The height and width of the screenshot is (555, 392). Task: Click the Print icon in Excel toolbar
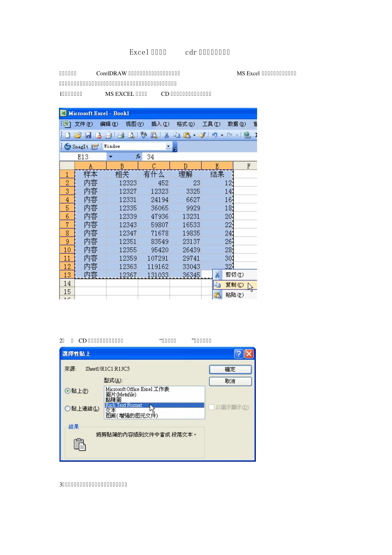121,135
